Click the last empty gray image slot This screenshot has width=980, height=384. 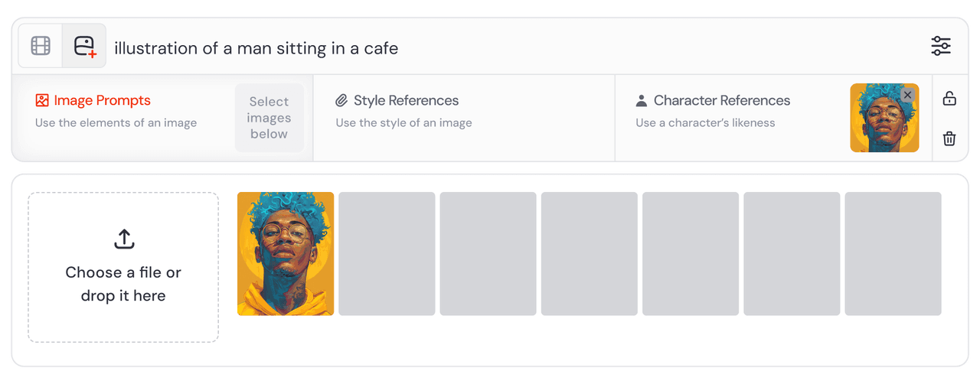(893, 254)
